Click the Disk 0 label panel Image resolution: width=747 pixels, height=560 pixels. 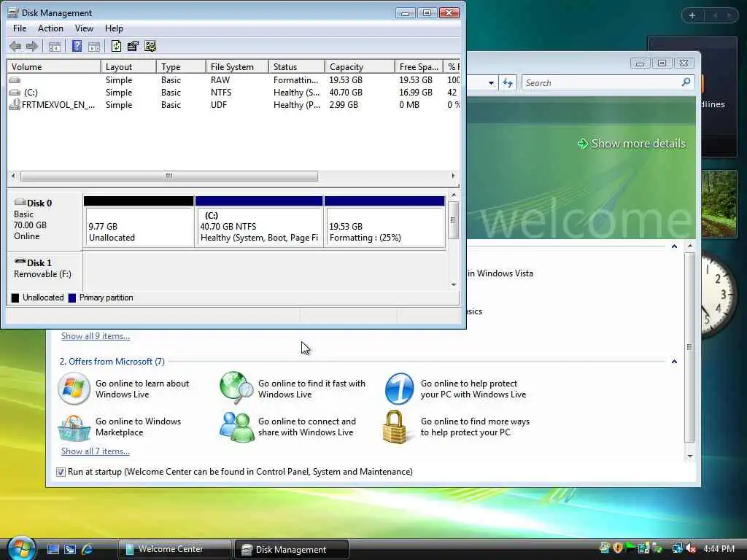(x=44, y=220)
